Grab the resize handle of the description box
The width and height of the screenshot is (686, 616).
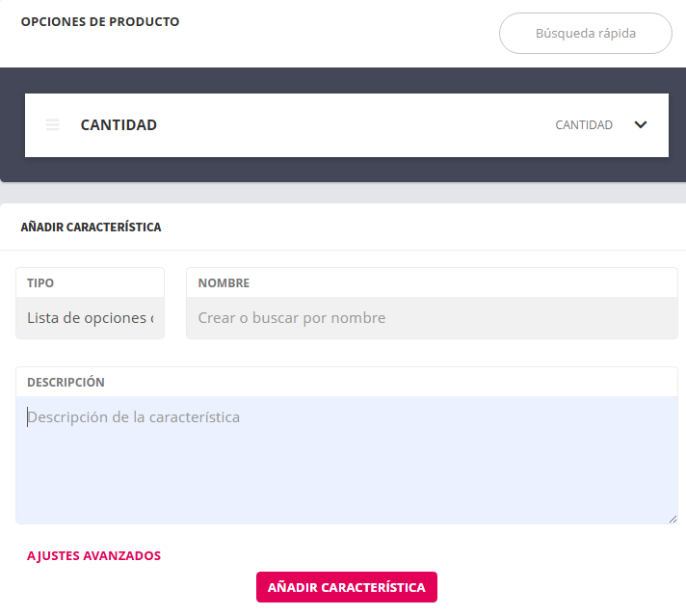pyautogui.click(x=673, y=519)
